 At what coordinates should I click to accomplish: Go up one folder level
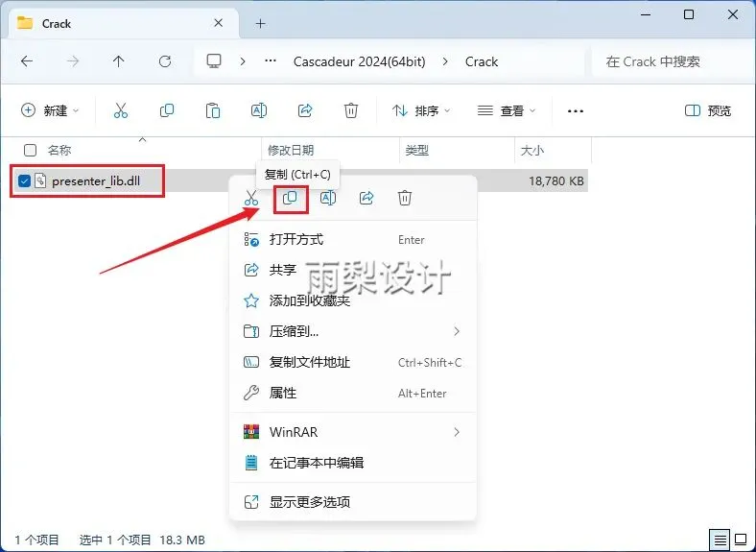click(x=119, y=61)
